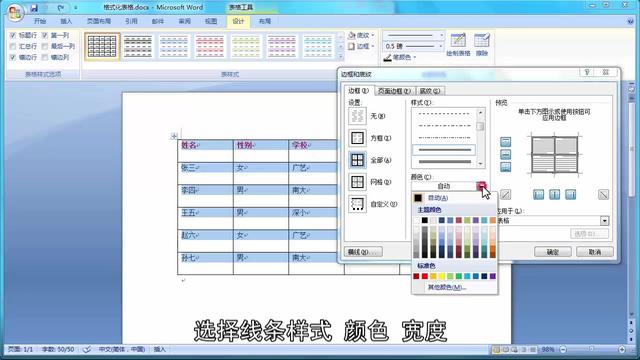This screenshot has height=360, width=640.
Task: Uncheck the 标题行 header row checkbox
Action: coord(13,36)
